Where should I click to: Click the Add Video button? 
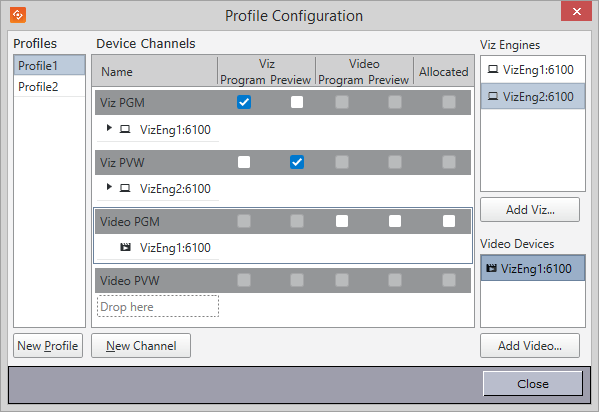pos(530,345)
